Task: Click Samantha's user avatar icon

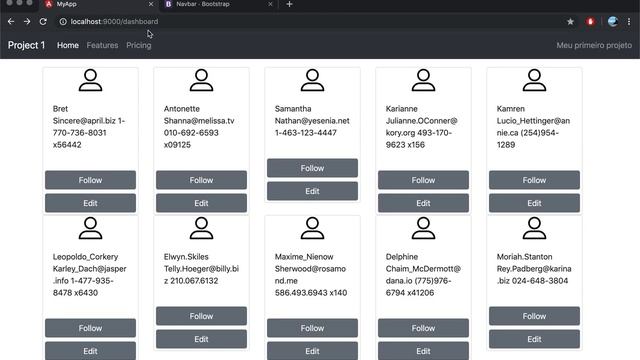Action: point(312,80)
